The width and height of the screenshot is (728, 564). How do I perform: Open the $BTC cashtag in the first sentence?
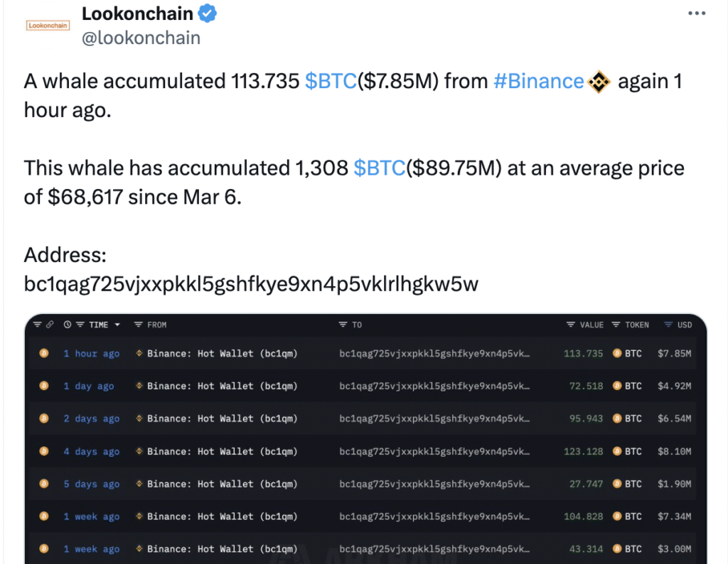point(331,82)
